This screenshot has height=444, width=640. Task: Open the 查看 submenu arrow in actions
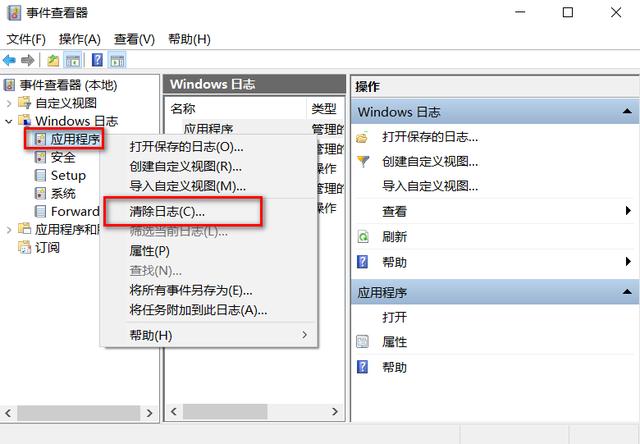point(628,211)
